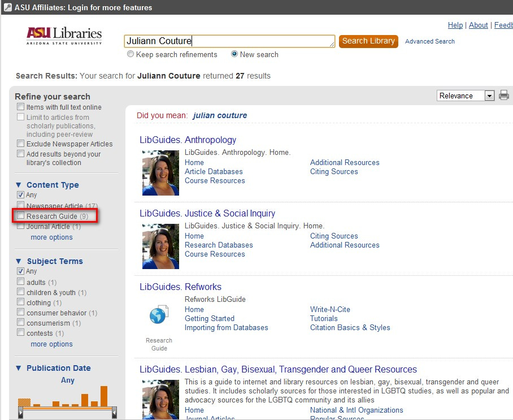Open National & Intl Organizations link
The image size is (513, 420).
pyautogui.click(x=357, y=410)
